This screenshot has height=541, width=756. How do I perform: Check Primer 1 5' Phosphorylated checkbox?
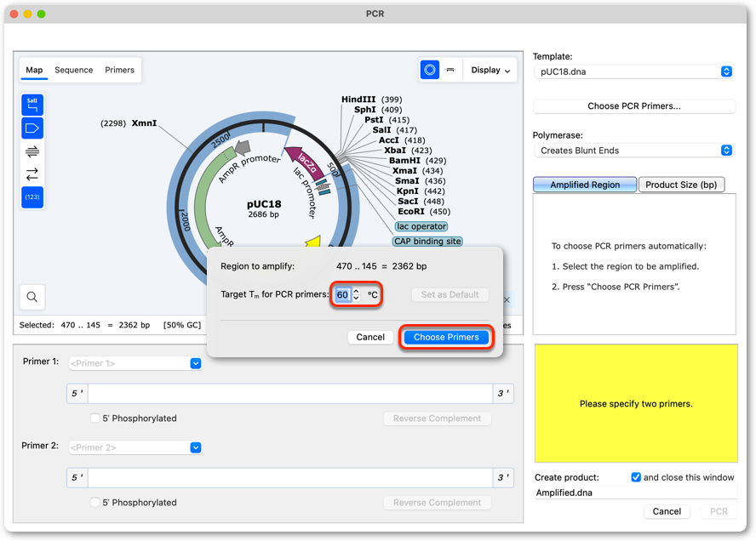[x=95, y=419]
